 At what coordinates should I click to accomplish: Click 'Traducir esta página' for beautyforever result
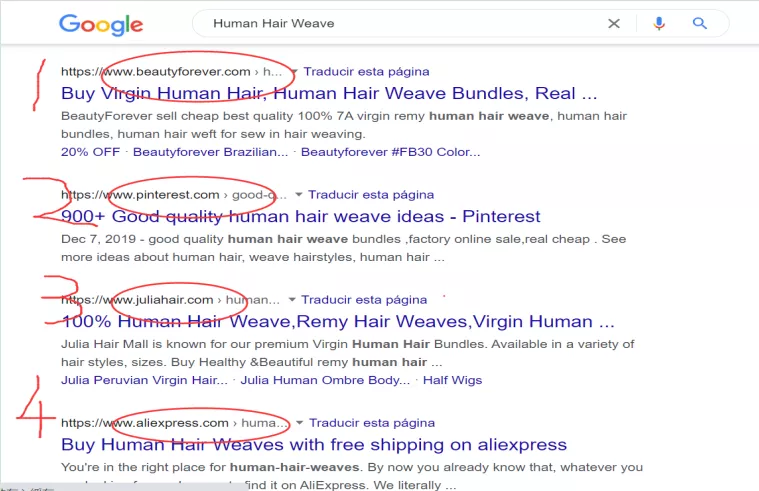[x=366, y=72]
